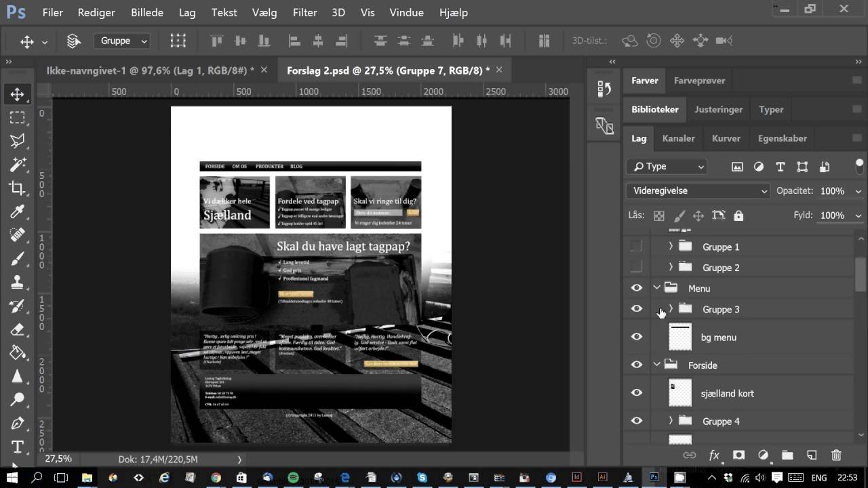The height and width of the screenshot is (488, 868).
Task: Open the Windows Start menu
Action: point(12,477)
